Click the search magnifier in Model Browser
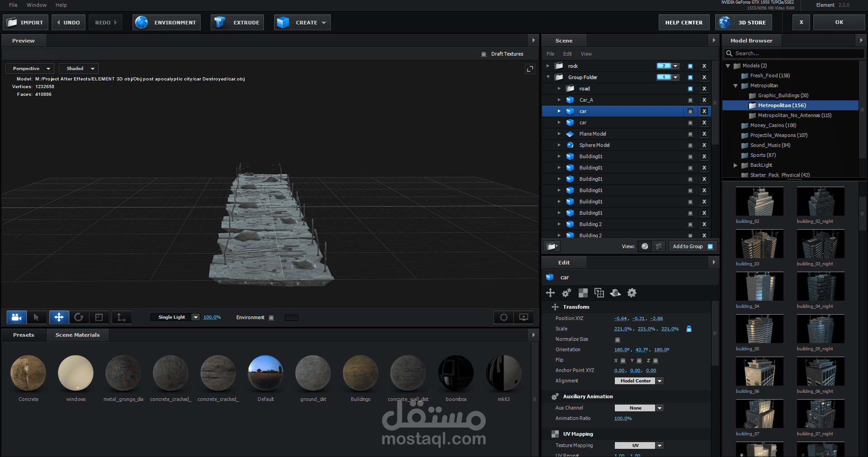This screenshot has height=457, width=868. (x=729, y=53)
